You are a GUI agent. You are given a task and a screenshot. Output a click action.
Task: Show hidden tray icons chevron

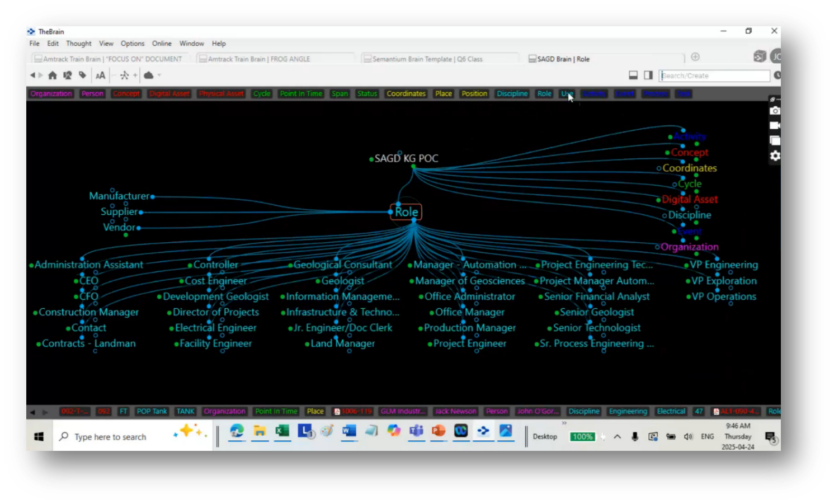click(x=618, y=437)
